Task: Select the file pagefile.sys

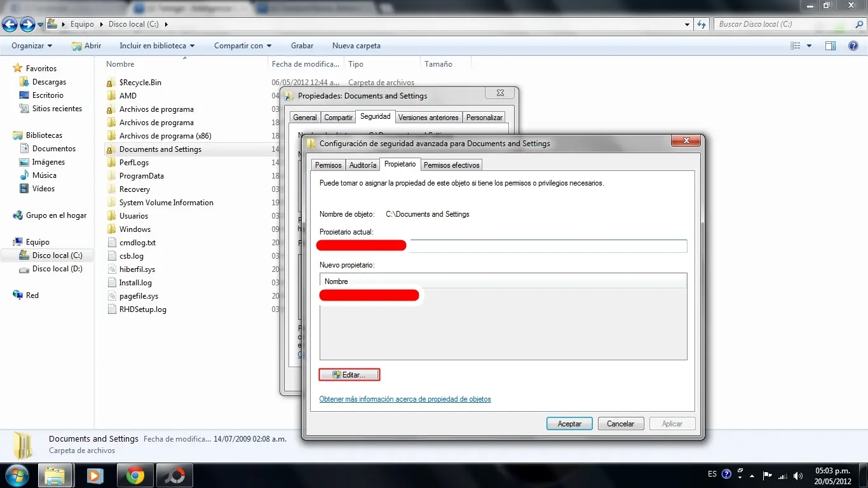Action: pos(139,296)
